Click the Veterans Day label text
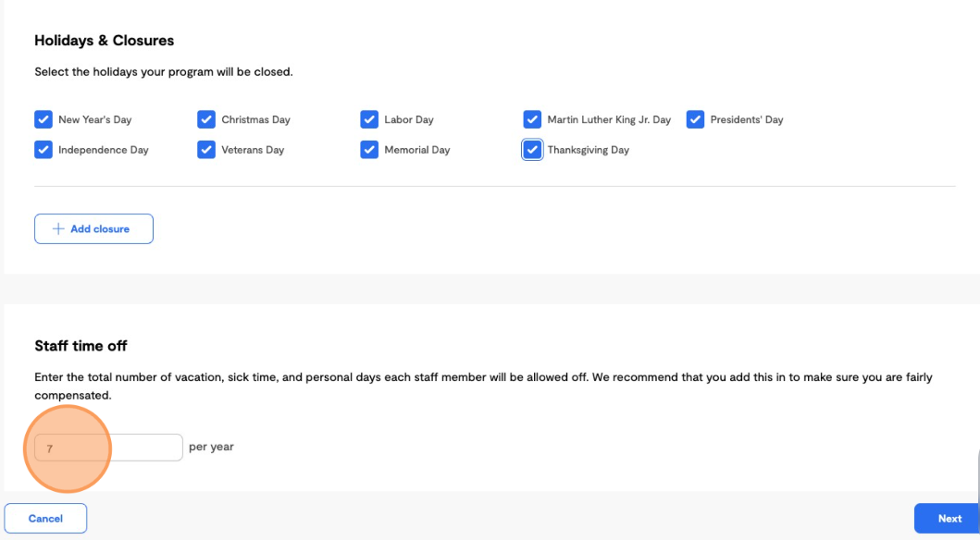 click(x=253, y=150)
